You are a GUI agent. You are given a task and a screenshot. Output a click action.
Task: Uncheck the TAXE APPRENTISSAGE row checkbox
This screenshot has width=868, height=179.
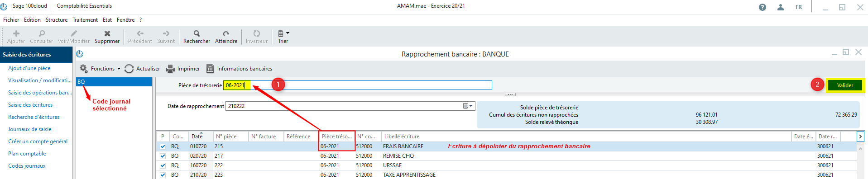(163, 175)
